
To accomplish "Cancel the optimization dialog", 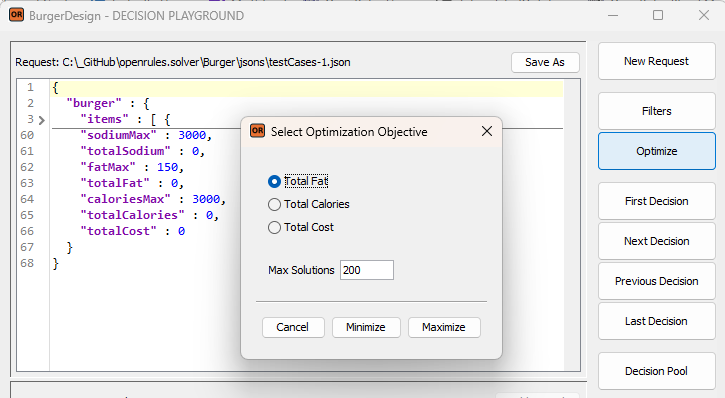I will (293, 327).
